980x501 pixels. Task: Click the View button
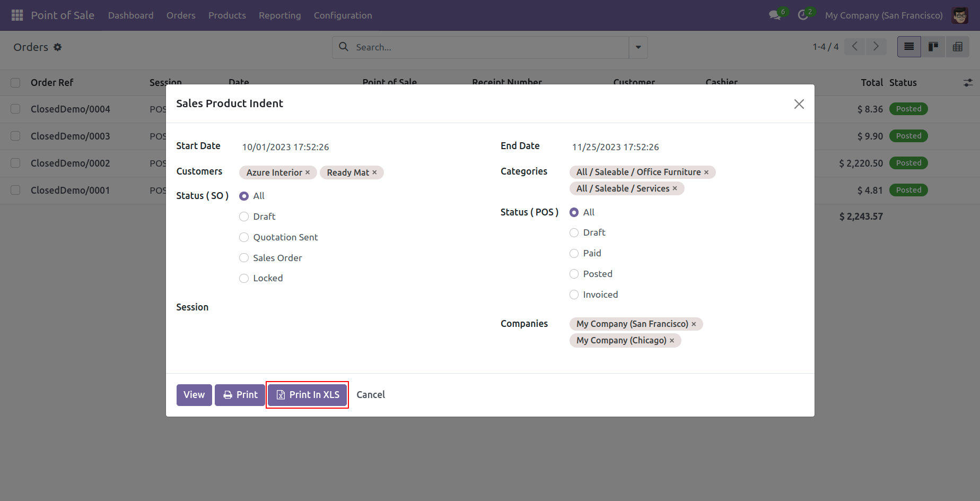pyautogui.click(x=194, y=395)
